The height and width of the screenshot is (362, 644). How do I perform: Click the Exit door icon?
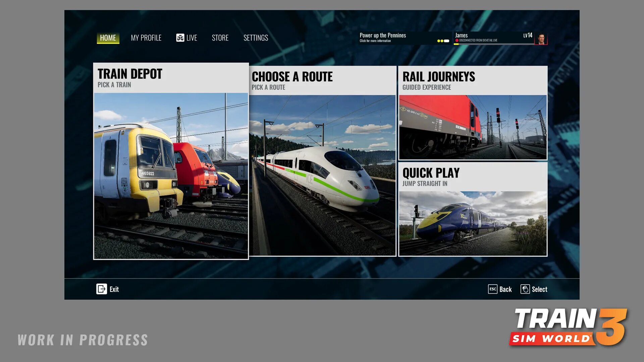102,289
